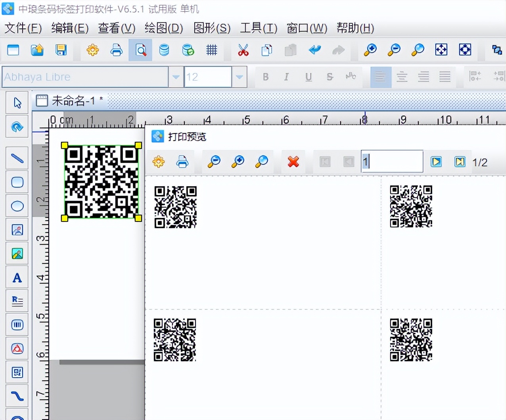The height and width of the screenshot is (420, 506).
Task: Expand the Abhaya Libre font dropdown
Action: coord(176,77)
